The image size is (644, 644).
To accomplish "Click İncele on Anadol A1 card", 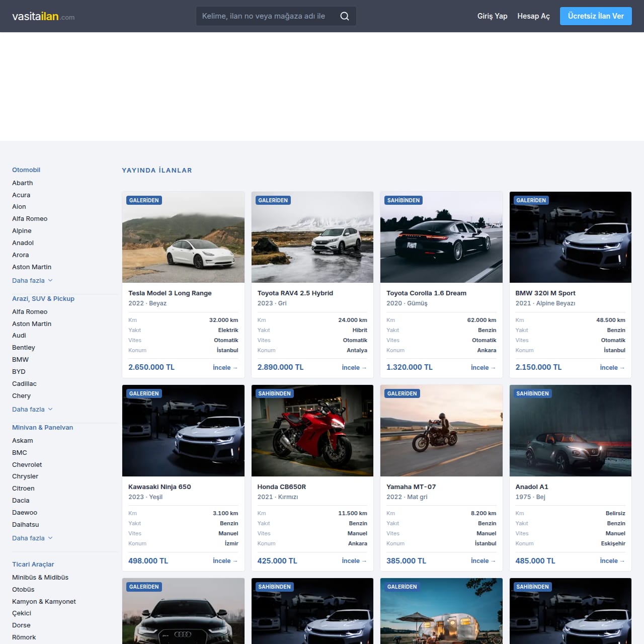I will 612,561.
